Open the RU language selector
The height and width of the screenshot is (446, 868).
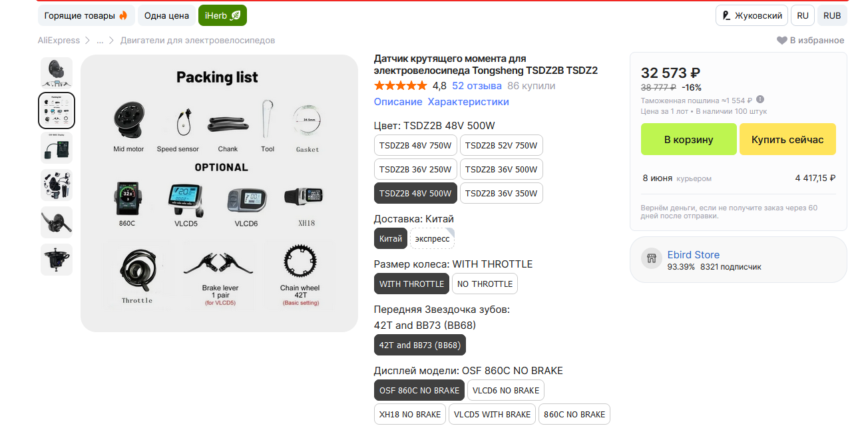tap(803, 15)
